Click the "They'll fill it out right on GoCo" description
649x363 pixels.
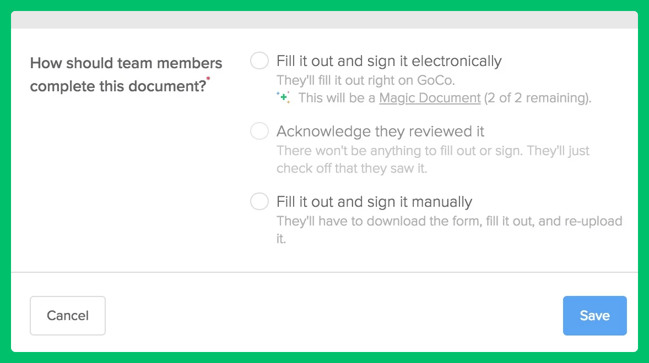pos(365,80)
